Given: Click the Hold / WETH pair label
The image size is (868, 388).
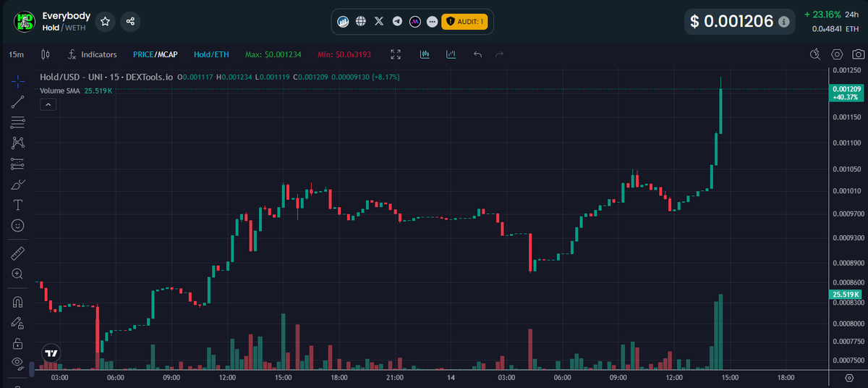Looking at the screenshot, I should (64, 28).
